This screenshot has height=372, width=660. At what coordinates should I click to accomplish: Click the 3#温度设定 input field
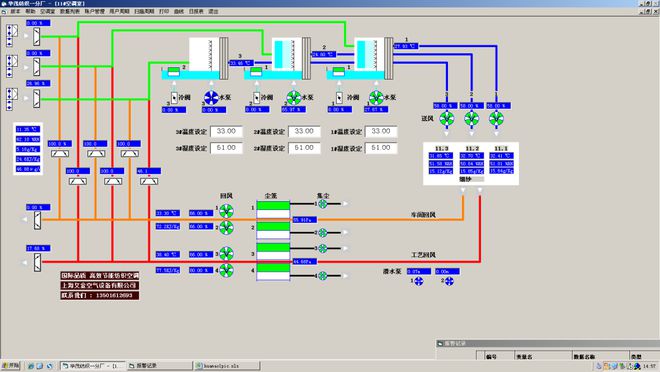click(x=226, y=131)
